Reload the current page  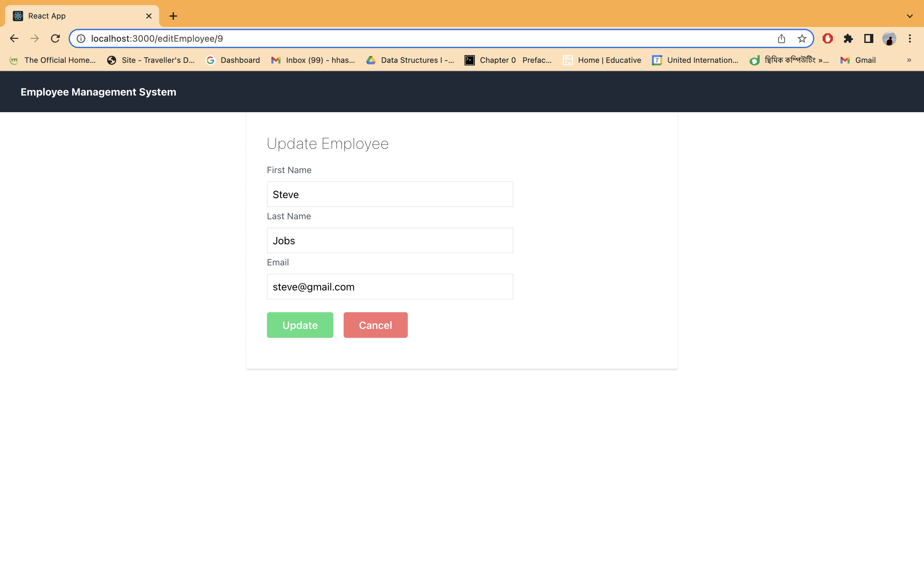tap(56, 38)
